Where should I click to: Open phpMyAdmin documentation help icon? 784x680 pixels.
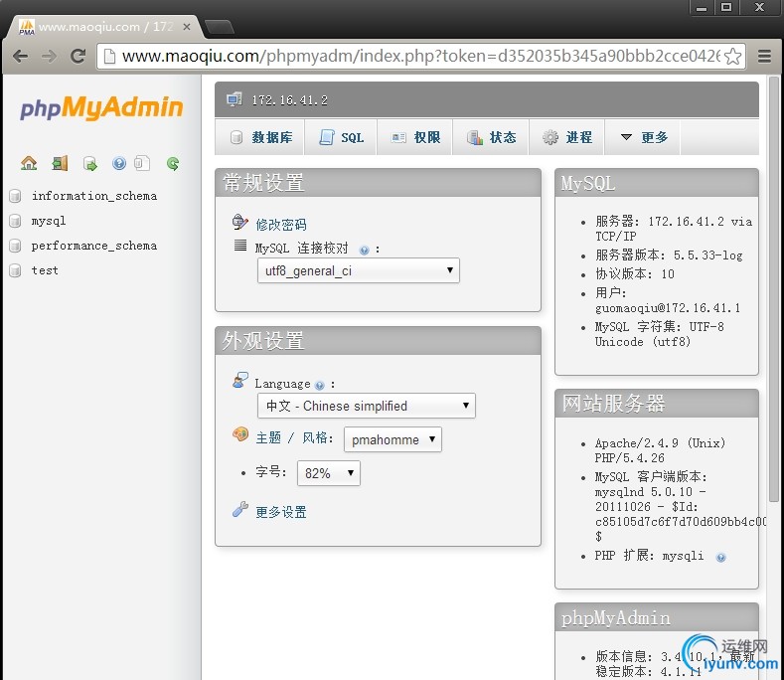coord(119,163)
